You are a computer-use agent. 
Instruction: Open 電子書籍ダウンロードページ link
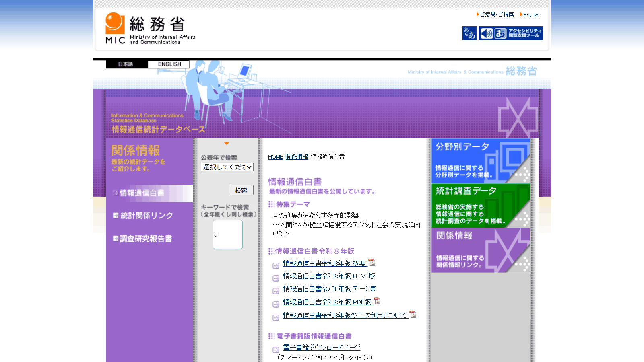click(322, 347)
